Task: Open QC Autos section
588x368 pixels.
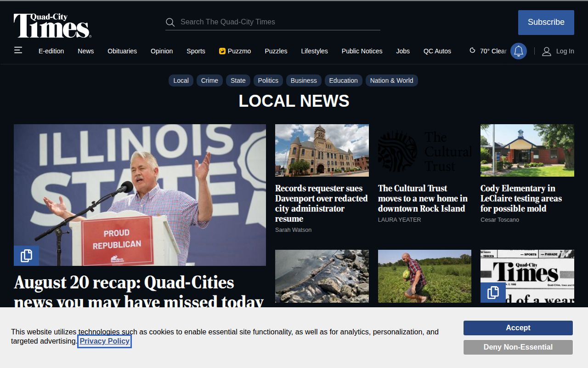Action: [437, 51]
